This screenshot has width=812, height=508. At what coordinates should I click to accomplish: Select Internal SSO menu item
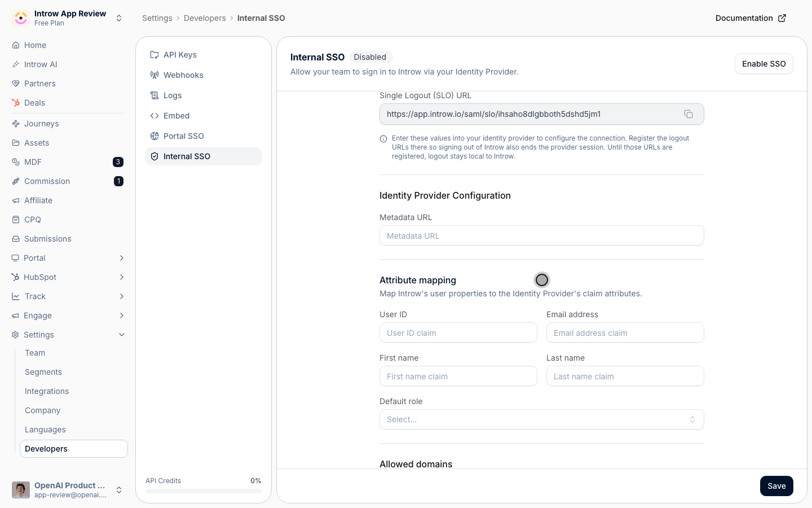pyautogui.click(x=204, y=156)
